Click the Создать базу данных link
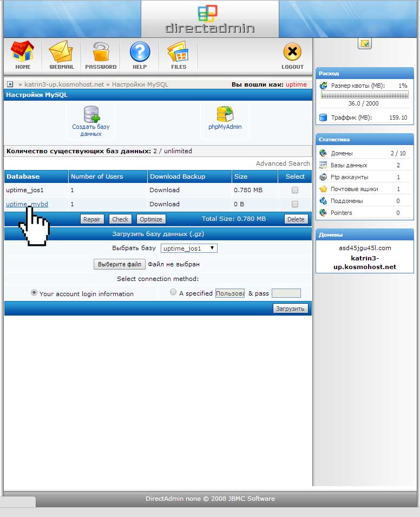This screenshot has height=517, width=420. pyautogui.click(x=91, y=130)
